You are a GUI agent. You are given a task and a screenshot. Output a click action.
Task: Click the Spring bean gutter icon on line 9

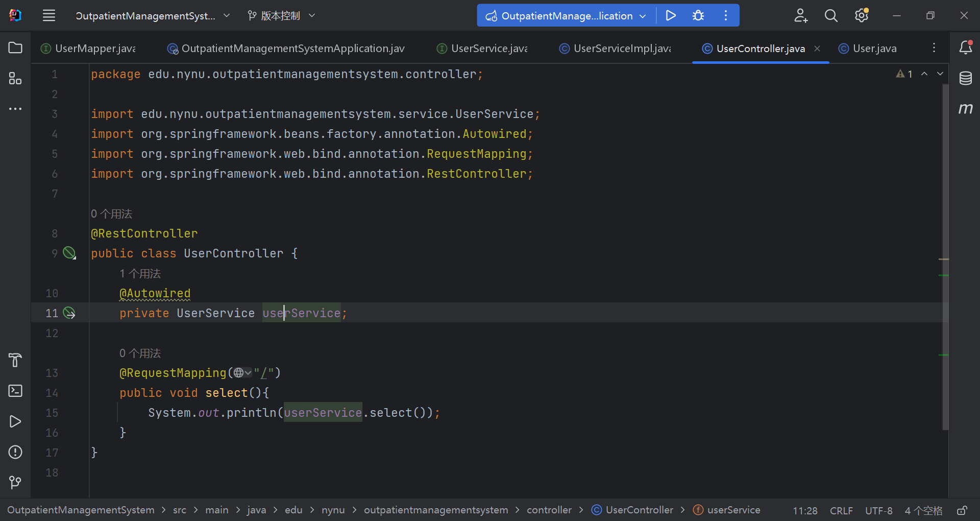69,253
